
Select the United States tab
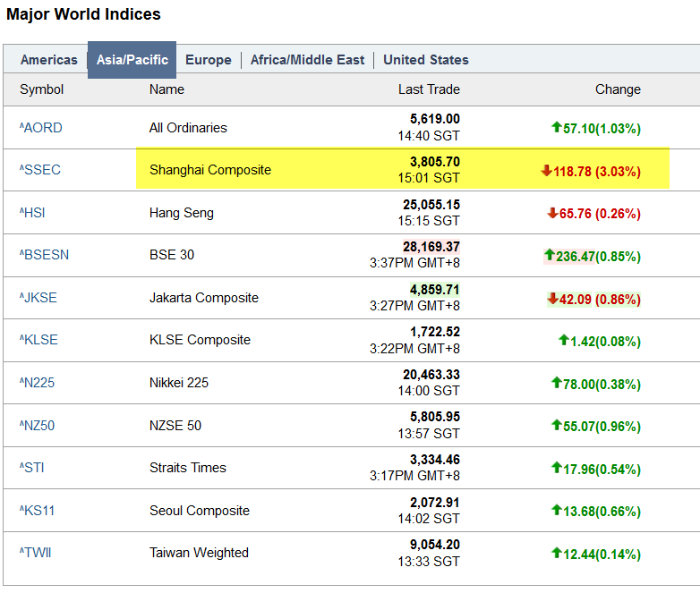click(425, 60)
